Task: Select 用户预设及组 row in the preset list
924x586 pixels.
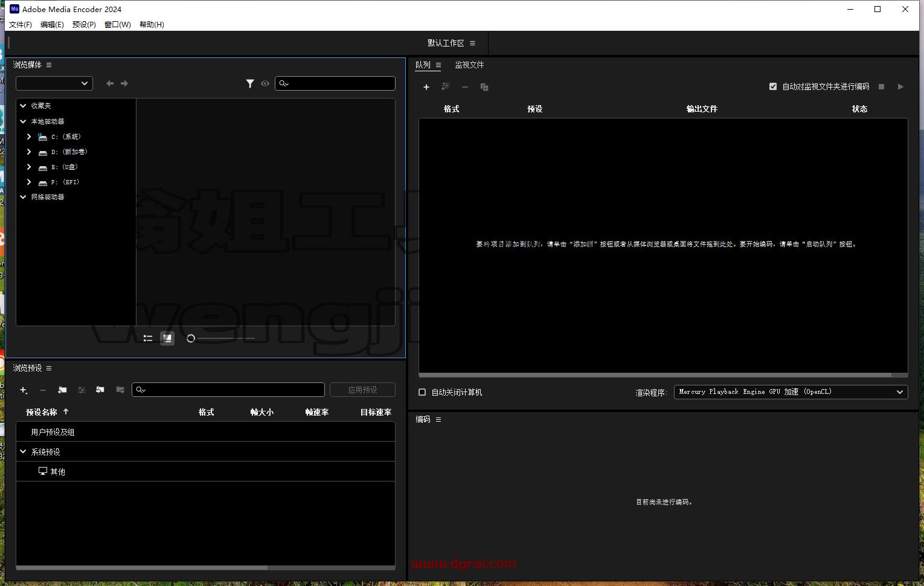Action: point(205,431)
